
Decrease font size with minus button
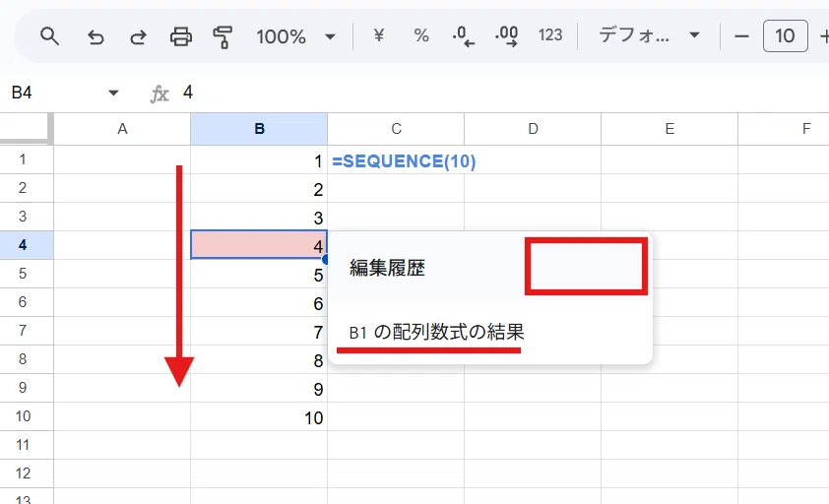pos(741,36)
